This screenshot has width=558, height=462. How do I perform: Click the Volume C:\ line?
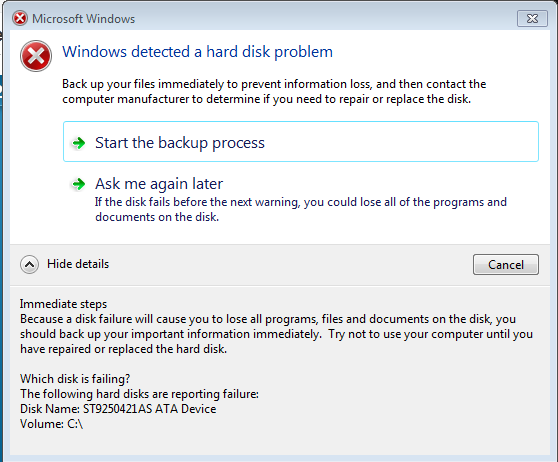52,424
